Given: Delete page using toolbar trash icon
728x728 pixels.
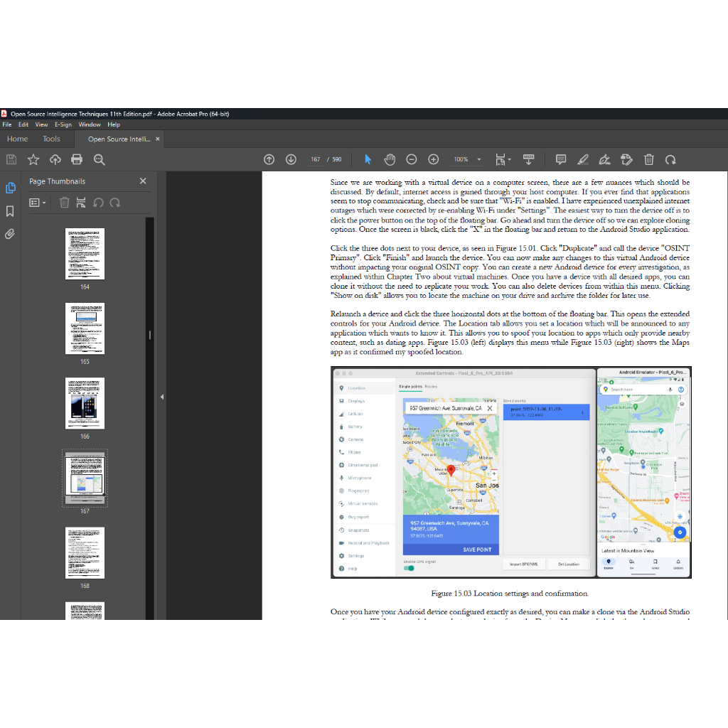Looking at the screenshot, I should point(649,159).
